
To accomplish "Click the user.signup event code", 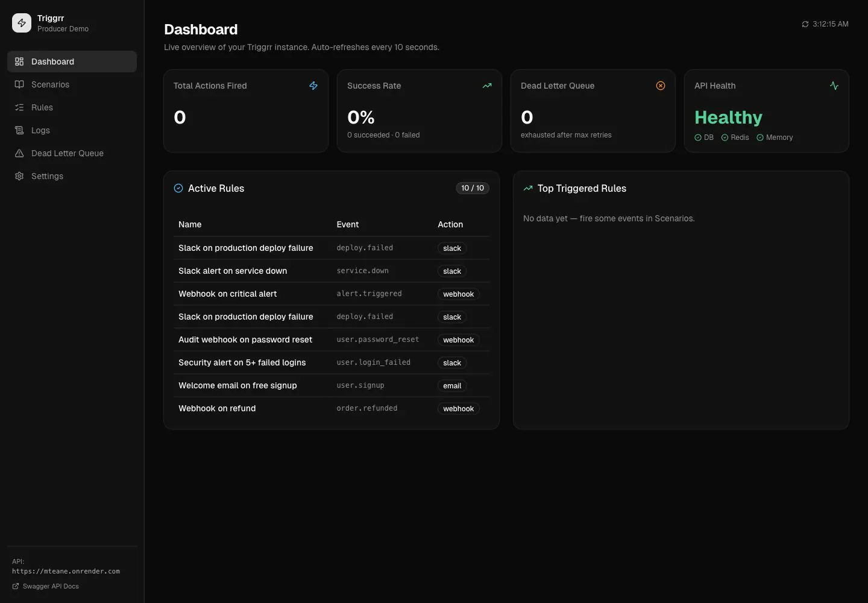I will coord(360,385).
